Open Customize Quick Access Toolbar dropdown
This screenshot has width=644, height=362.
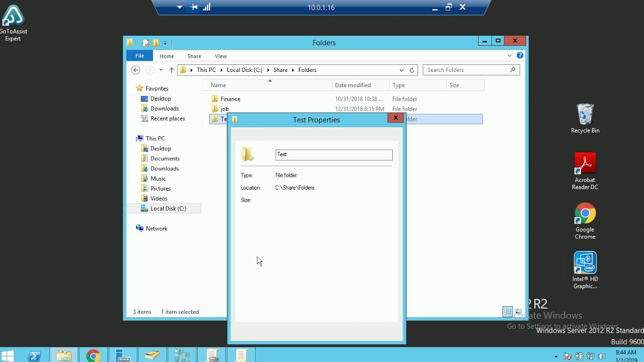click(165, 43)
